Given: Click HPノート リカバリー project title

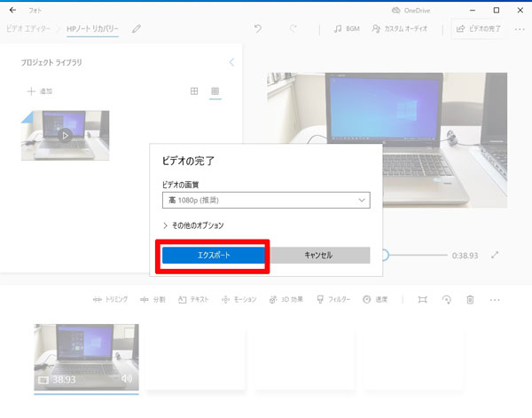Looking at the screenshot, I should coord(92,29).
